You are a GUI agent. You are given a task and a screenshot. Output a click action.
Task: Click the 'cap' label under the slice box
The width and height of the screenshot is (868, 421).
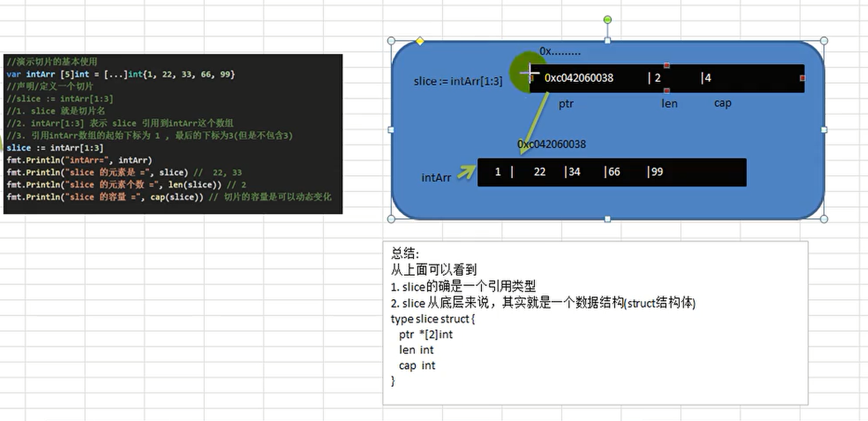[722, 104]
